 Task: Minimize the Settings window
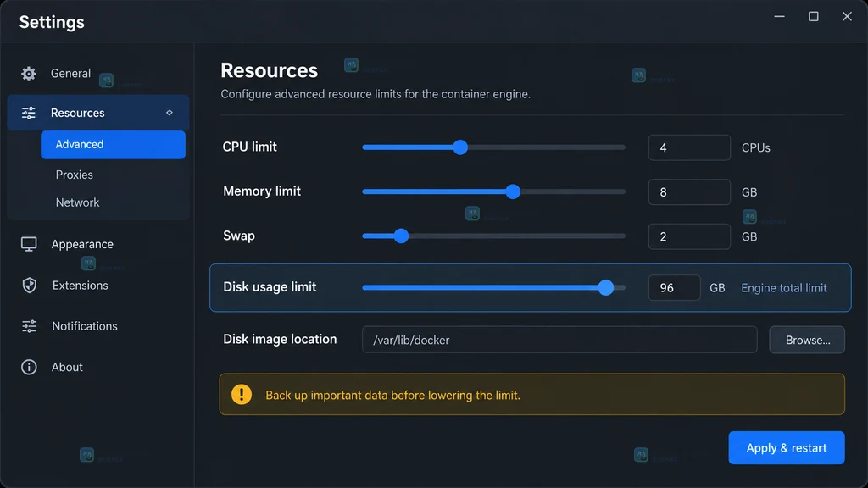click(780, 17)
